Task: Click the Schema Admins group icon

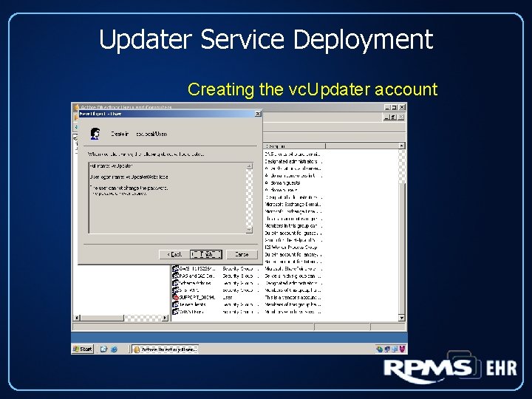Action: pos(175,283)
